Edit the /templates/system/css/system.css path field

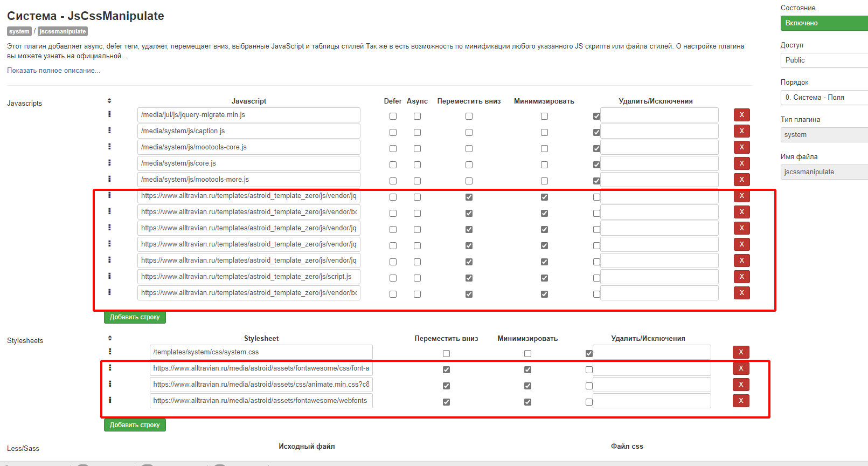pyautogui.click(x=261, y=352)
